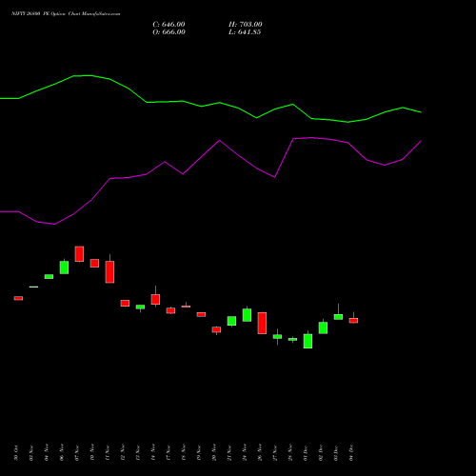
Task: Click the green line's final point
Action: pyautogui.click(x=421, y=112)
